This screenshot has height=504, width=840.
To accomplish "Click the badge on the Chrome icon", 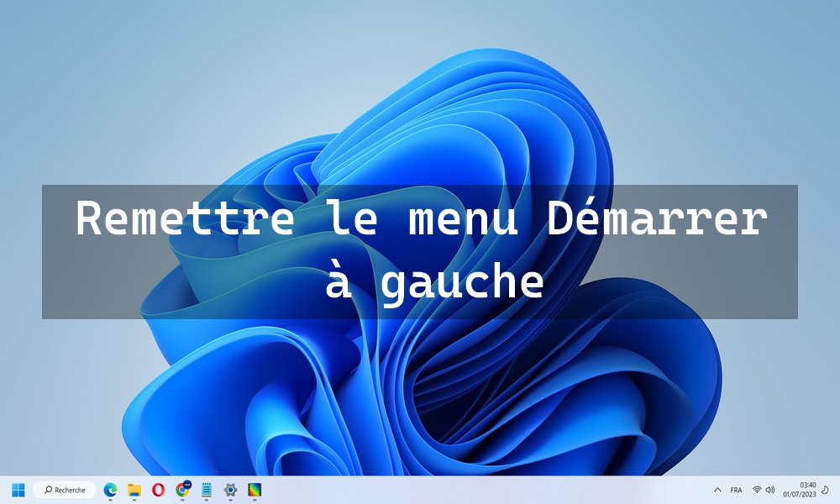I will [x=186, y=483].
